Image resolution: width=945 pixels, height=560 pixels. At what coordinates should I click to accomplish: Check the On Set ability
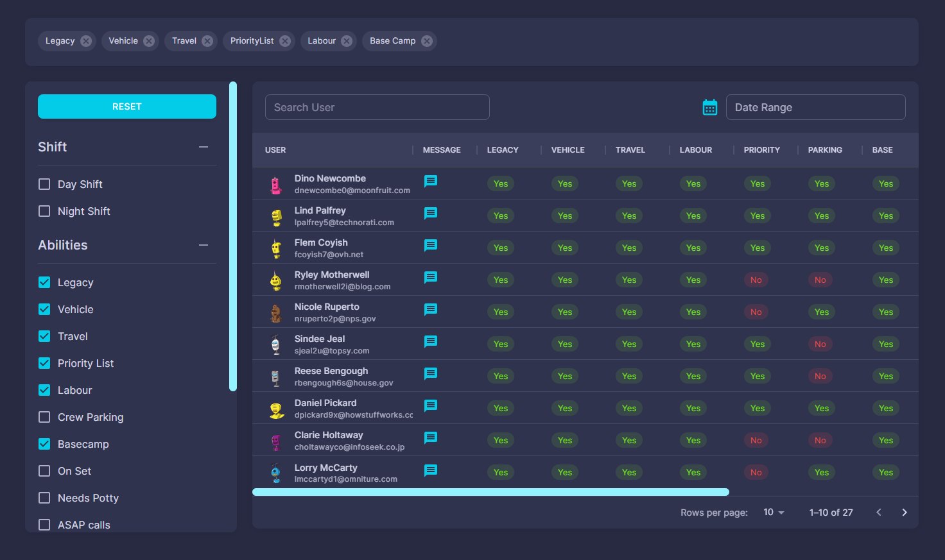click(44, 471)
